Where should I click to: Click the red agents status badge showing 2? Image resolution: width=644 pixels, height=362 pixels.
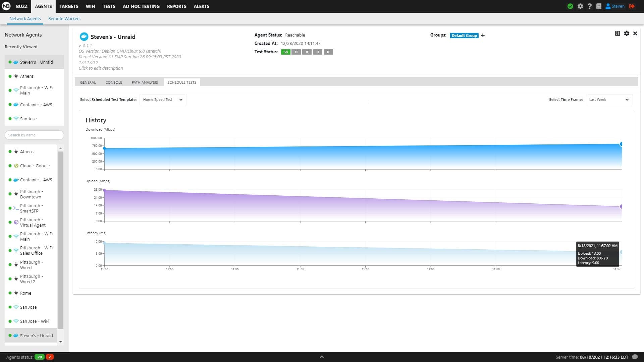[49, 357]
